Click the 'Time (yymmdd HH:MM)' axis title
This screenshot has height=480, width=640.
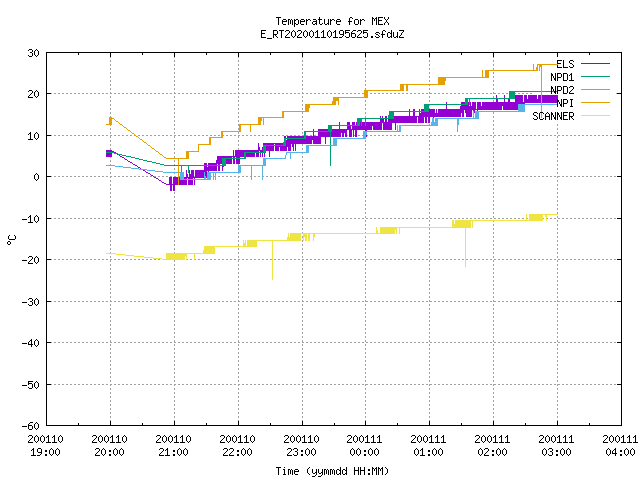(332, 471)
